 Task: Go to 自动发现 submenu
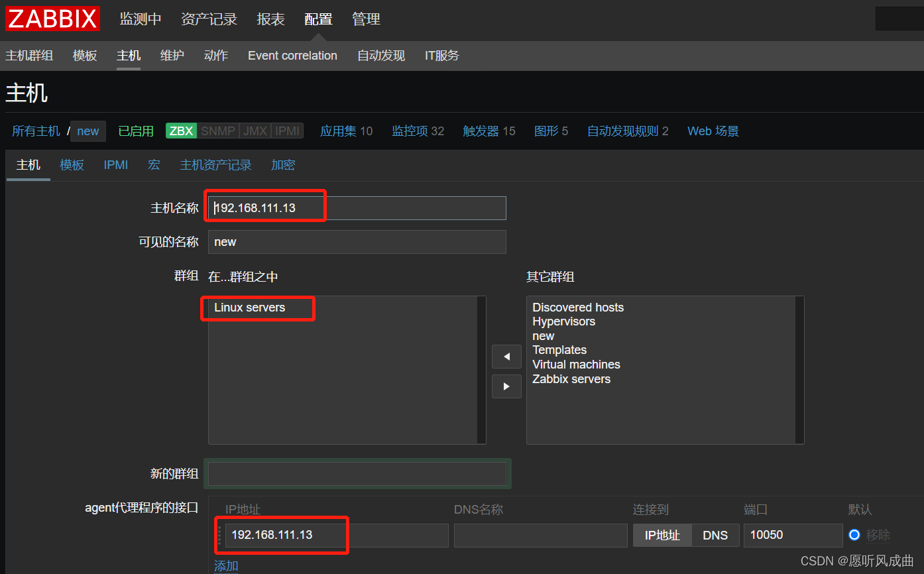(381, 56)
